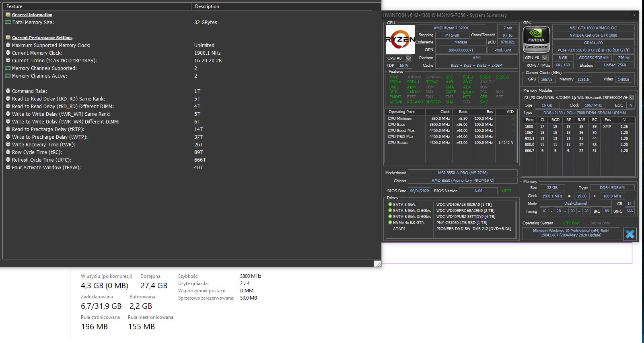
Task: Open the memory module selector dropdown
Action: click(632, 97)
